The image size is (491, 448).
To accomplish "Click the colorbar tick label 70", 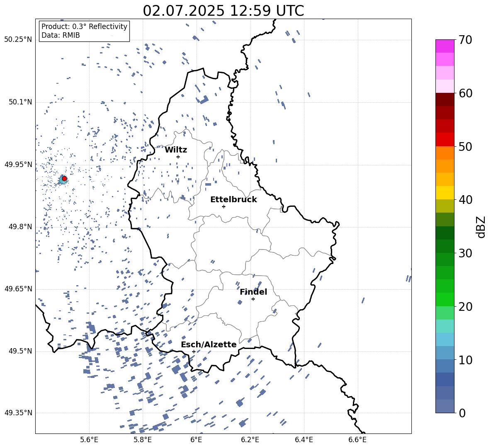I will click(x=465, y=40).
